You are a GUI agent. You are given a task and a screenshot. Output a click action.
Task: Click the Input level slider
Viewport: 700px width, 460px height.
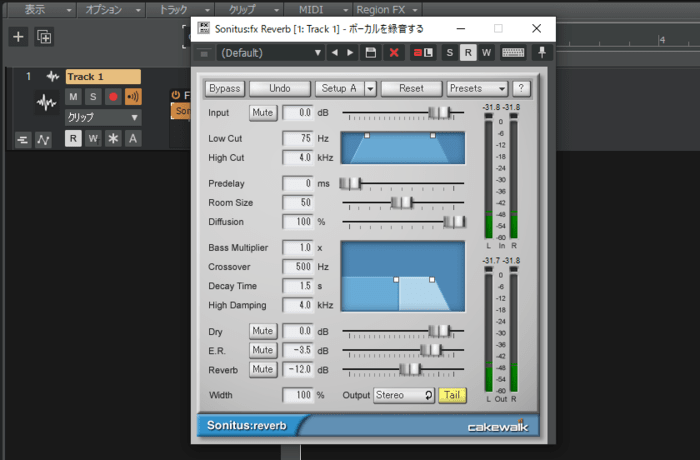[439, 113]
